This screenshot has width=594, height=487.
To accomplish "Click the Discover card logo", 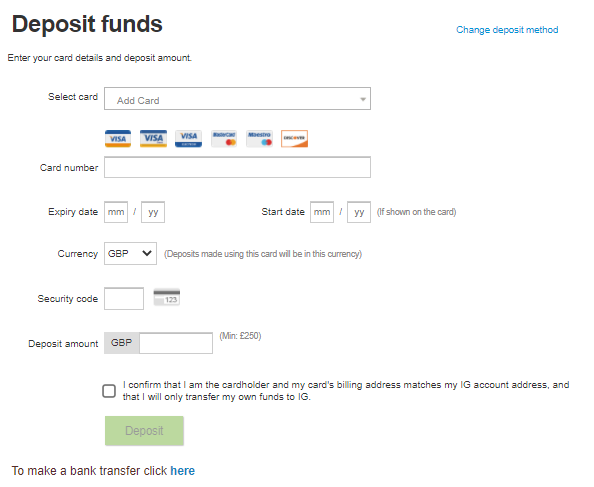I will (294, 139).
